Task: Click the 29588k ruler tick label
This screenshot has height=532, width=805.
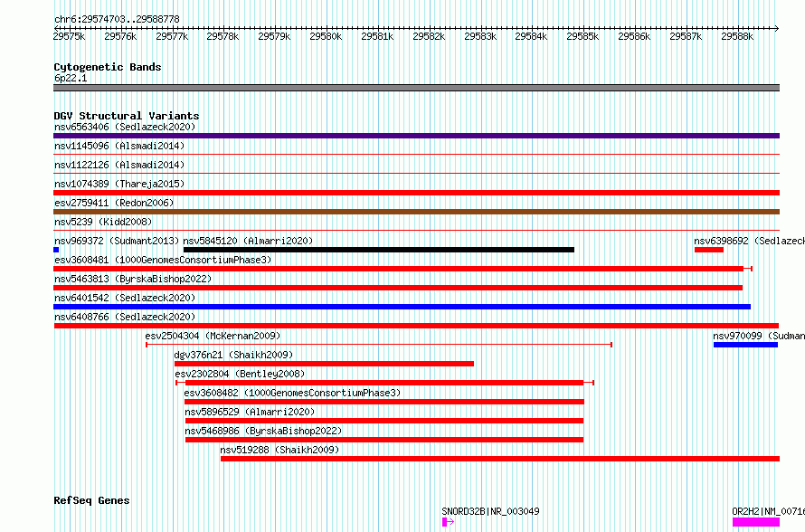Action: [x=737, y=36]
